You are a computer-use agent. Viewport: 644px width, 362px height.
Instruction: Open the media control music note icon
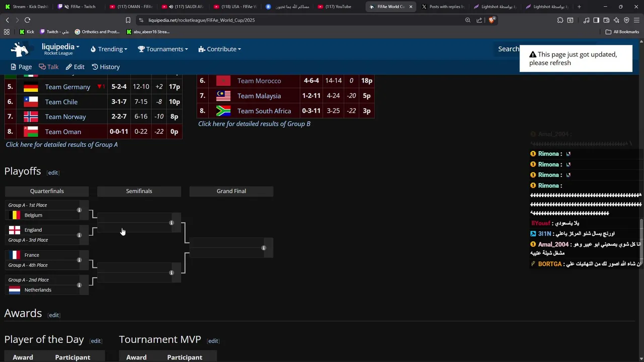(x=586, y=20)
